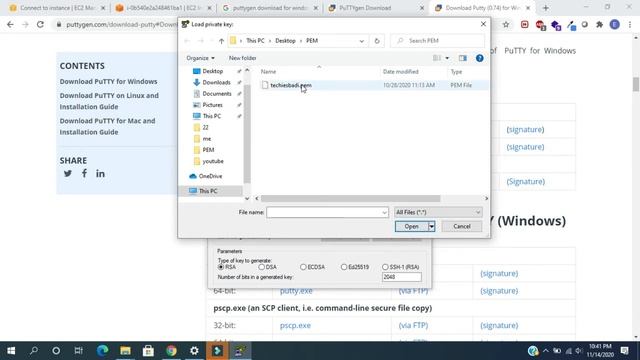Select Ed25519 key type radio button

pos(344,267)
